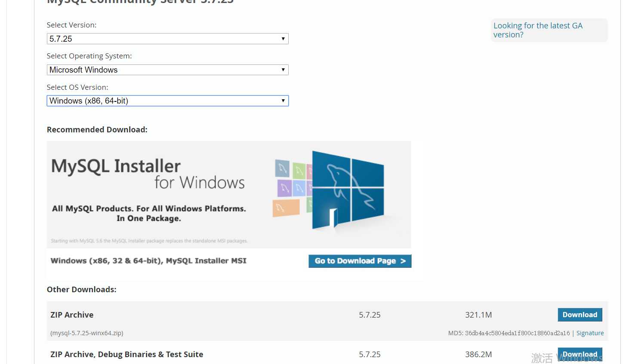
Task: Open the Select OS Version dropdown
Action: coord(167,101)
